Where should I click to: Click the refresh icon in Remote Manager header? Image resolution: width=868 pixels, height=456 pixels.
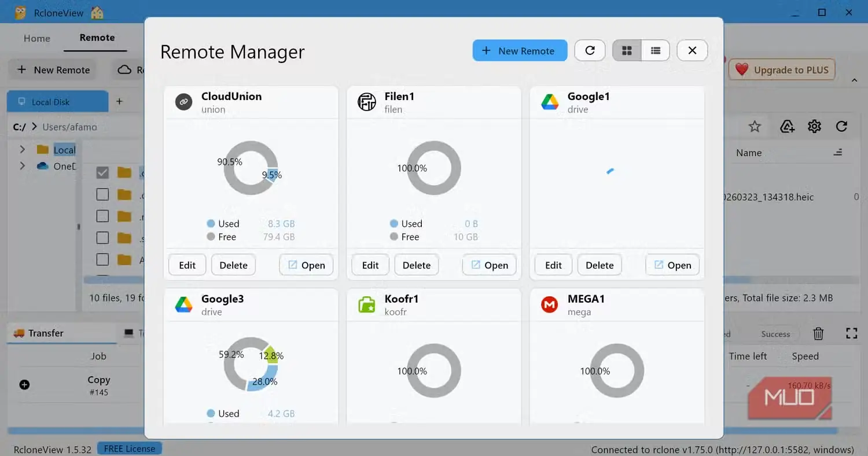590,50
